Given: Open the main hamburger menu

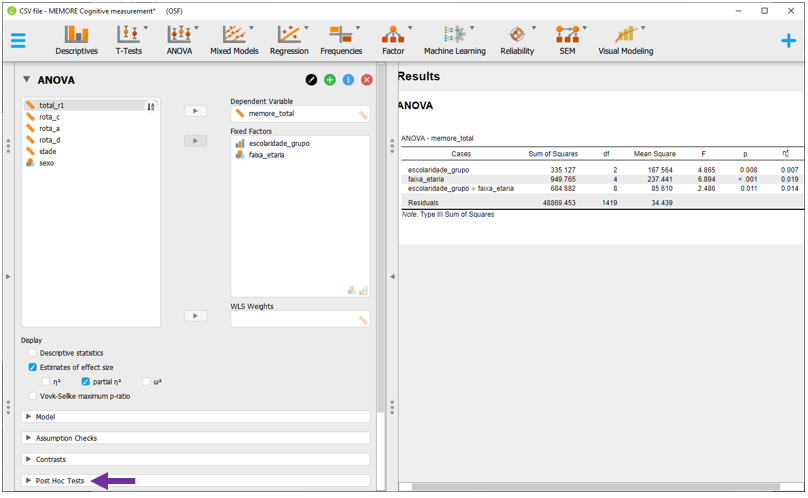Looking at the screenshot, I should (18, 41).
